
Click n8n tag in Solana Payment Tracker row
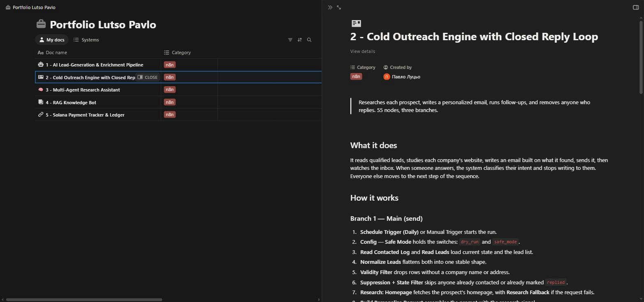(x=170, y=114)
